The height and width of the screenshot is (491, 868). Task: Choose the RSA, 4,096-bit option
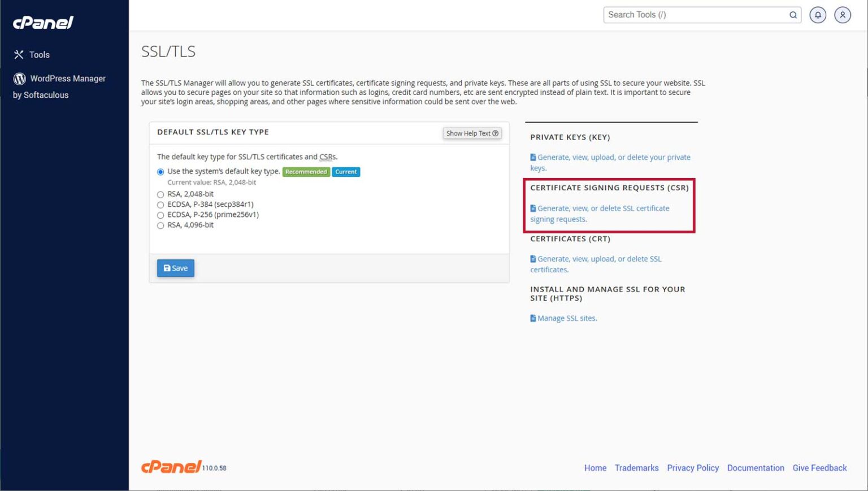[x=160, y=225]
